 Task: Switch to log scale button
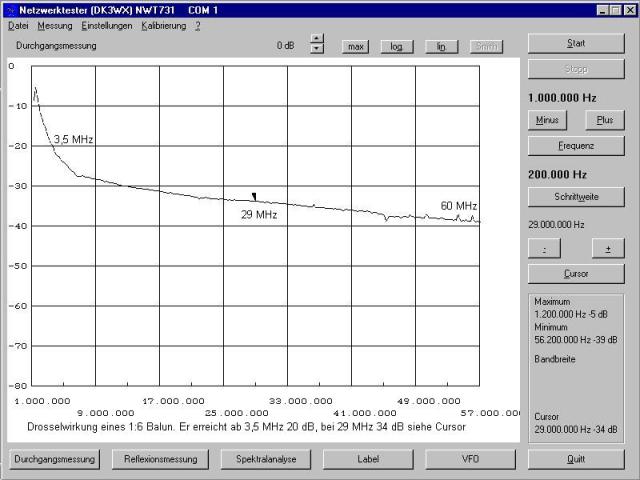(x=397, y=47)
